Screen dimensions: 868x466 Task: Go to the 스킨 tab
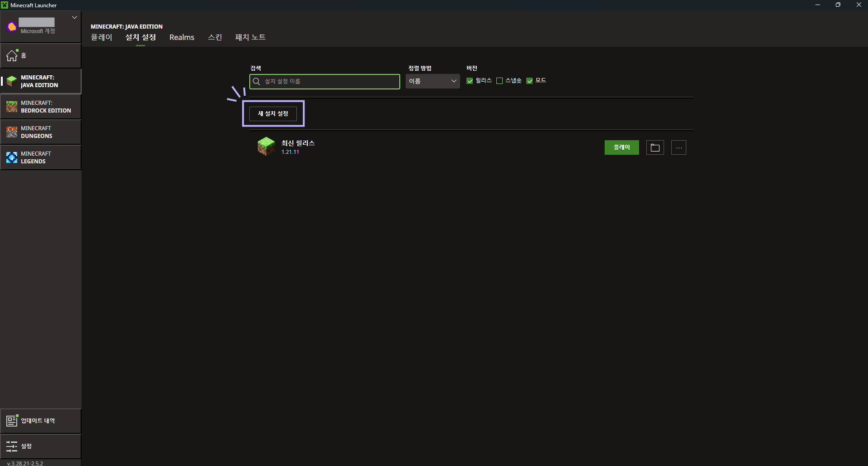215,37
